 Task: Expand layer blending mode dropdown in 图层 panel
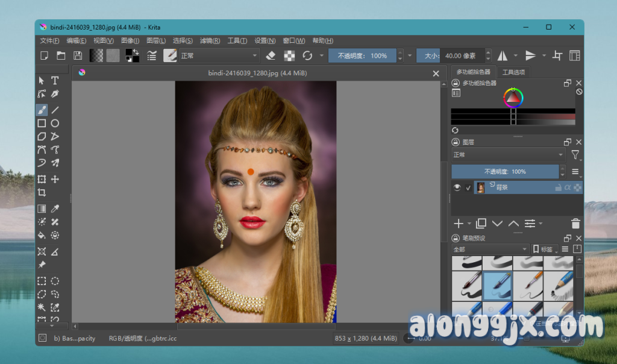pos(508,155)
